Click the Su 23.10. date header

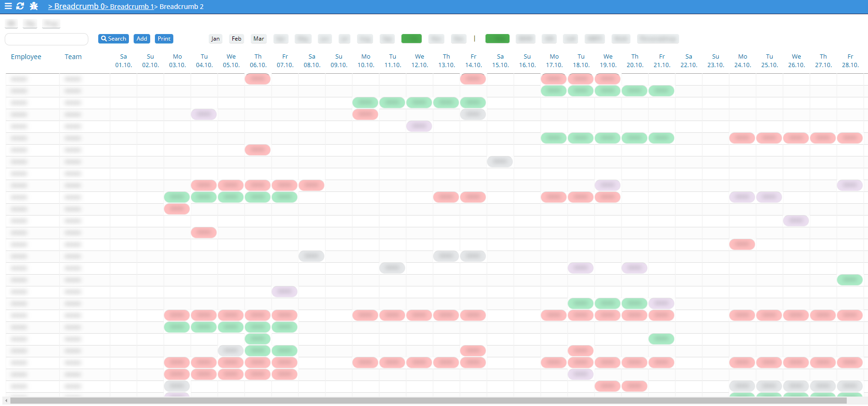[x=716, y=61]
